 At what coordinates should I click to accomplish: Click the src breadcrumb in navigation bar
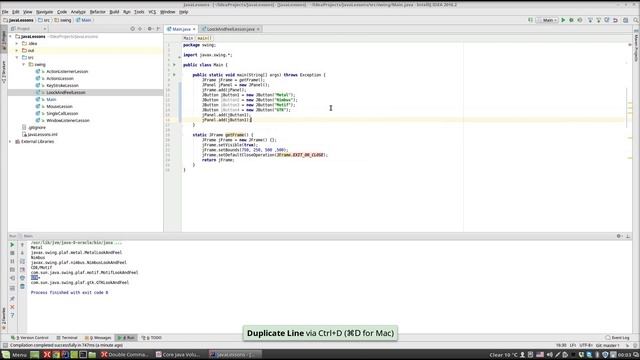[x=44, y=20]
